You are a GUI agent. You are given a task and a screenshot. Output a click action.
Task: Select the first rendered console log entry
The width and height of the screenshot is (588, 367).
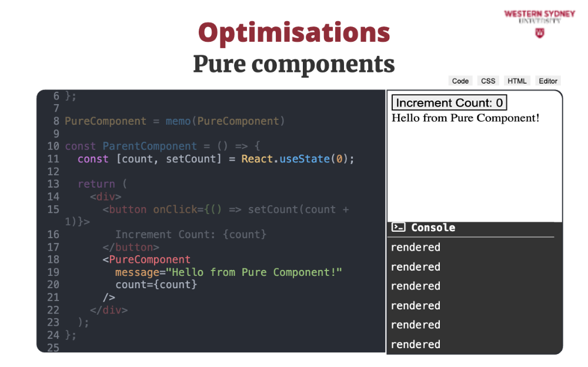[415, 248]
